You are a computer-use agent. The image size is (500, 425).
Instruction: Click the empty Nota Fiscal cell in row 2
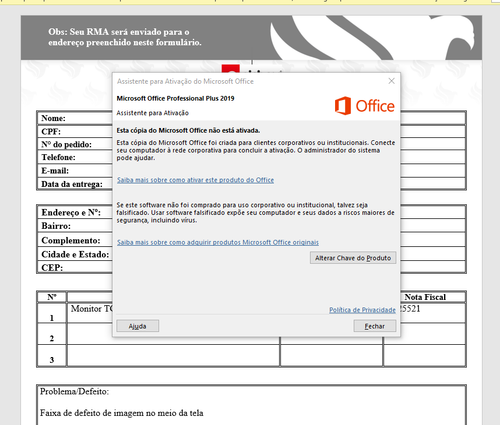(425, 334)
